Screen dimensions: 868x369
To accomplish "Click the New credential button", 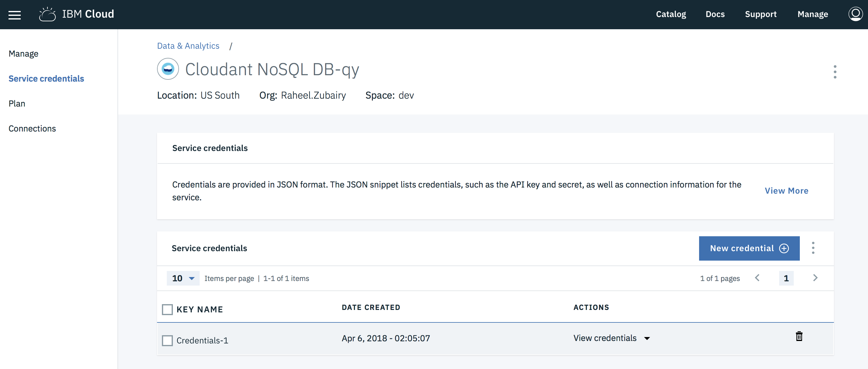I will point(749,248).
